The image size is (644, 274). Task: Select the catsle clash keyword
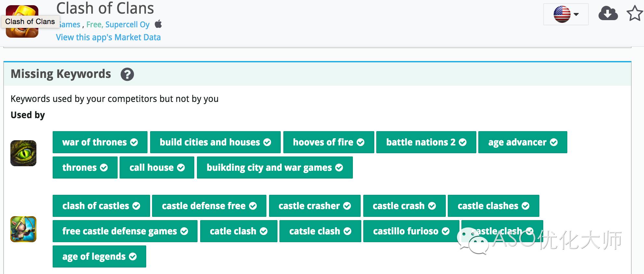click(x=320, y=231)
